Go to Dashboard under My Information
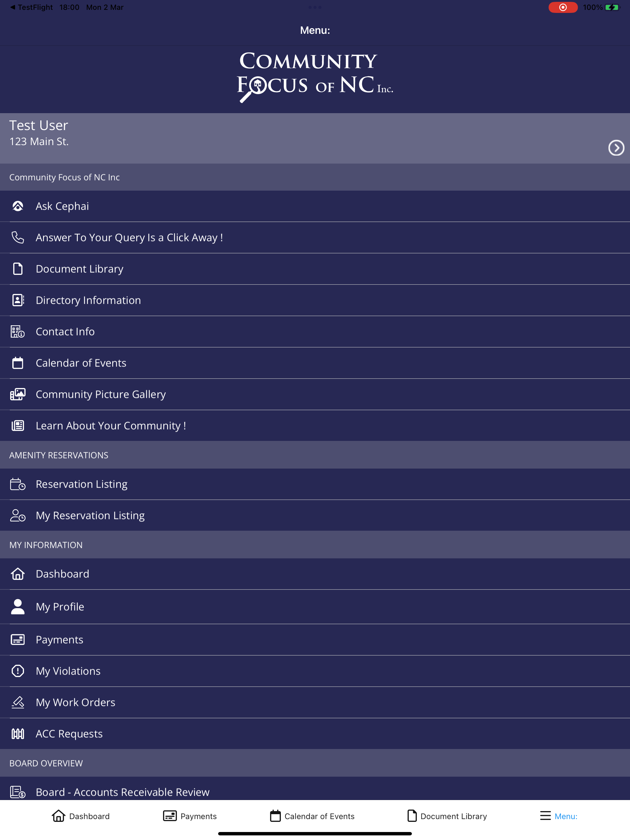Screen dimensions: 630x840 tap(315, 574)
